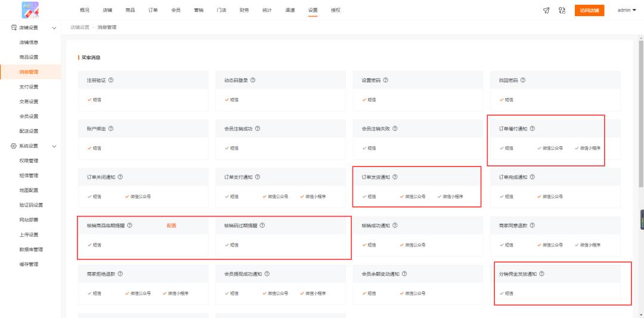644x318 pixels.
Task: Open 支付设置 in the sidebar
Action: [29, 87]
